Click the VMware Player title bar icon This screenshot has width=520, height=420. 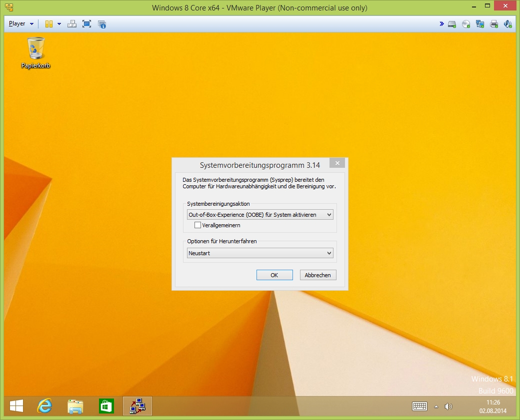[9, 7]
